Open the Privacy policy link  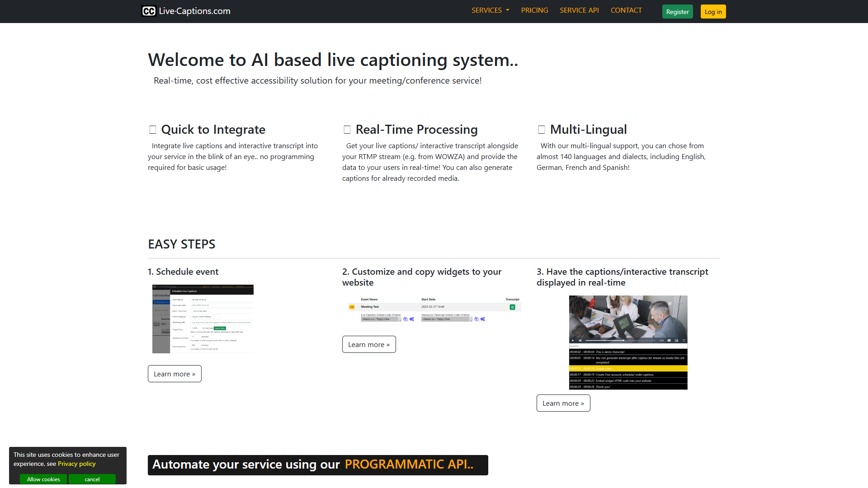click(x=77, y=464)
